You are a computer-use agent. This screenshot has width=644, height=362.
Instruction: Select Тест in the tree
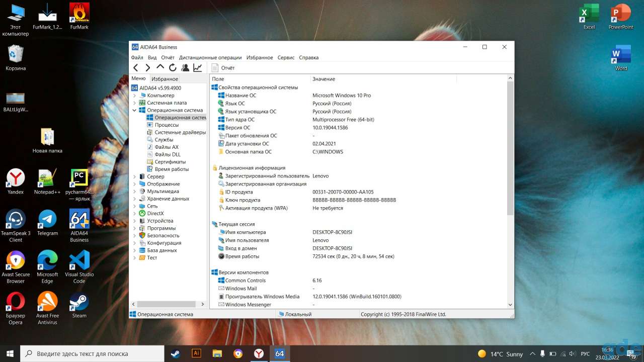(148, 257)
